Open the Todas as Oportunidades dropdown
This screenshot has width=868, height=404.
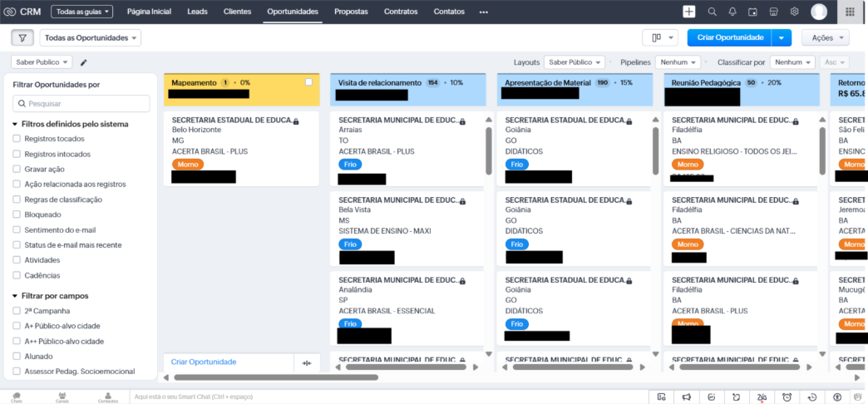coord(91,37)
